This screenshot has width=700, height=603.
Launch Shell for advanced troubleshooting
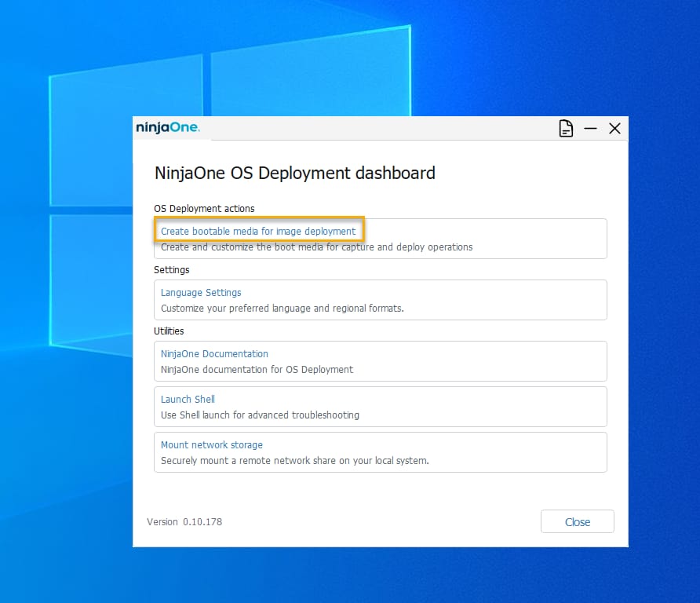point(188,399)
